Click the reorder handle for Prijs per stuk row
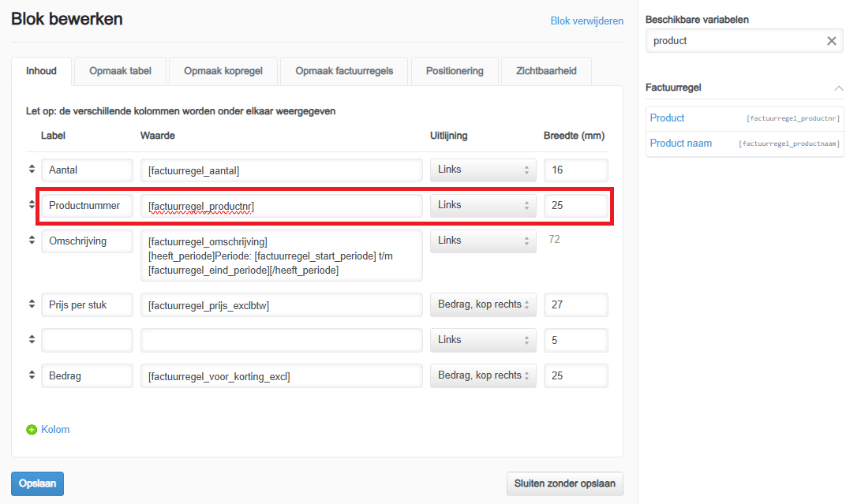Image resolution: width=846 pixels, height=504 pixels. [x=32, y=304]
